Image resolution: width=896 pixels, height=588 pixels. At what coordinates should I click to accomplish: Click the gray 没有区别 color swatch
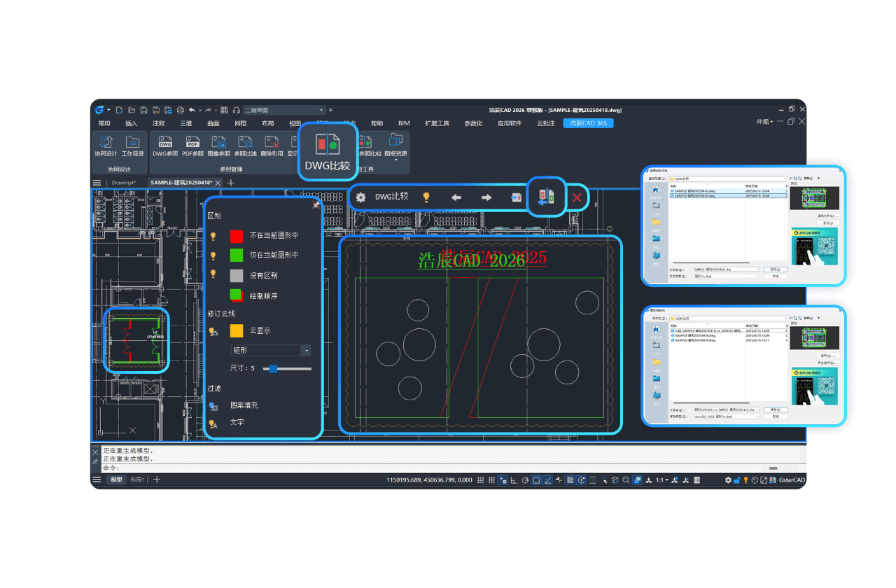coord(237,275)
